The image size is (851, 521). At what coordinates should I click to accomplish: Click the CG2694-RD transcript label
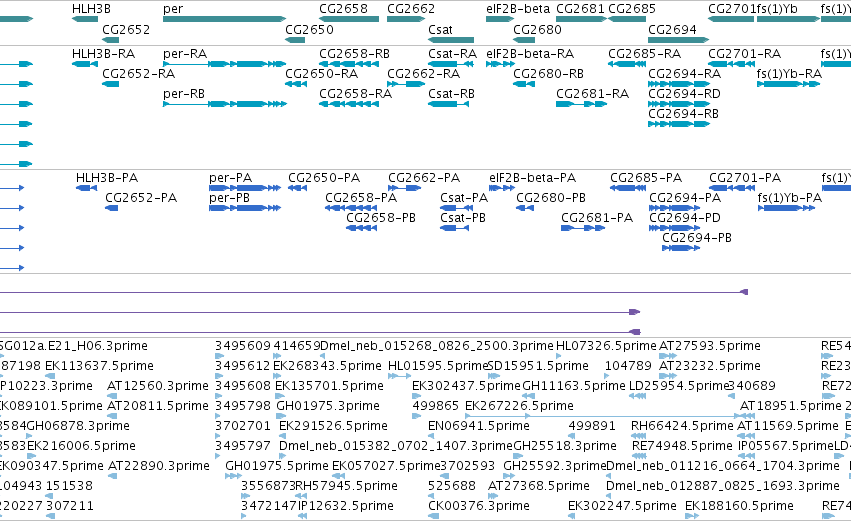point(684,94)
